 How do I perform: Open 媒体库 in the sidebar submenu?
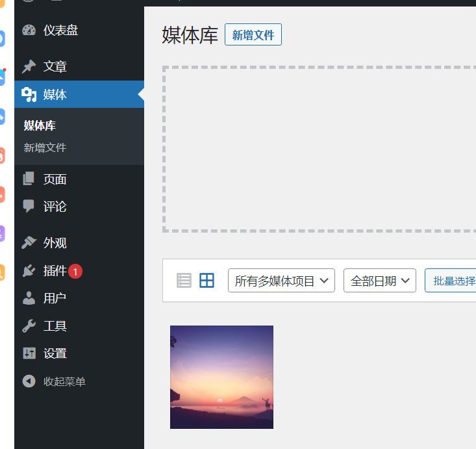coord(40,125)
